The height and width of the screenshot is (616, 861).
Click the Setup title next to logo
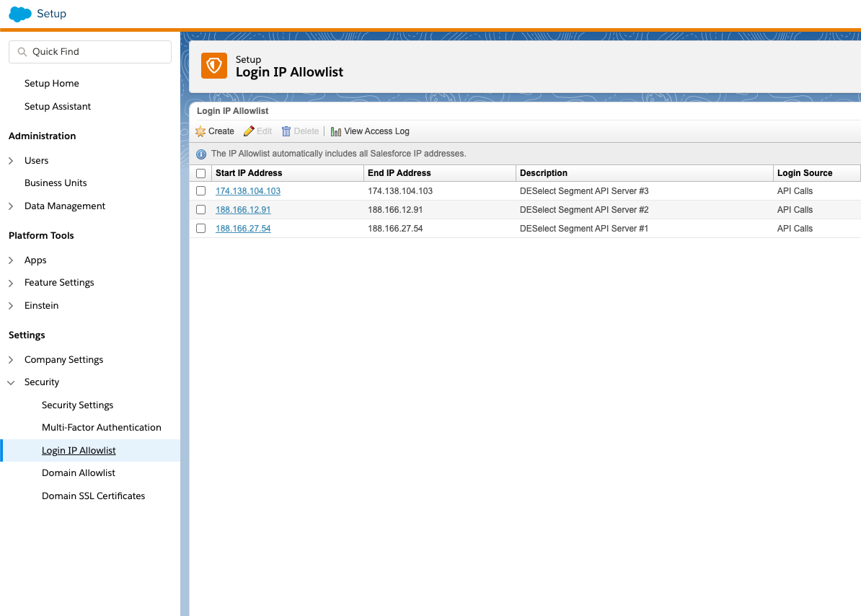pos(52,14)
